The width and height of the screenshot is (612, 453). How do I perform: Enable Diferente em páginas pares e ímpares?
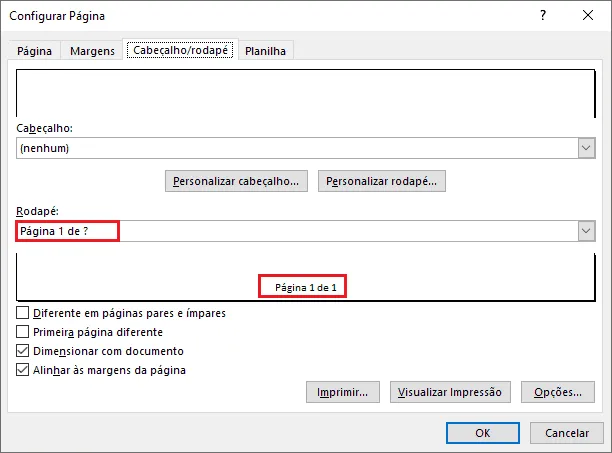[23, 313]
